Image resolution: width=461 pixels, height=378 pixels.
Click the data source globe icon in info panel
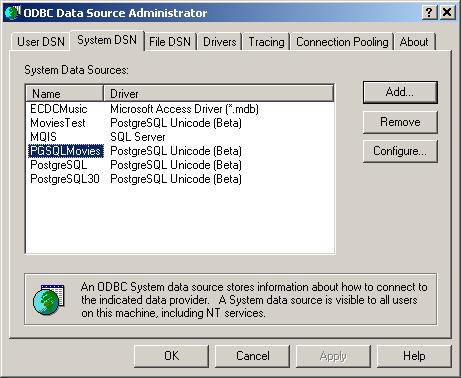point(49,299)
